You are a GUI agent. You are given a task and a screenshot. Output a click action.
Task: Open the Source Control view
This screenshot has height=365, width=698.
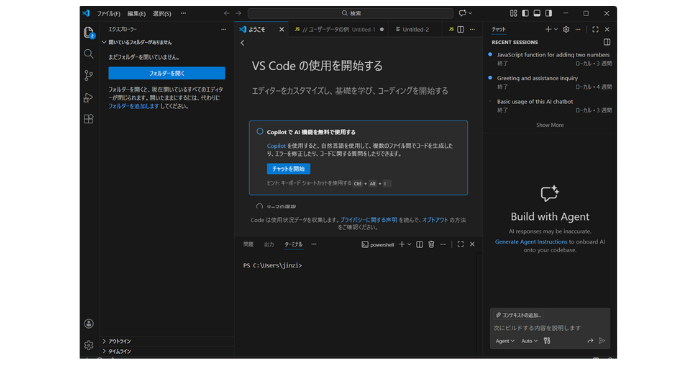[x=89, y=75]
